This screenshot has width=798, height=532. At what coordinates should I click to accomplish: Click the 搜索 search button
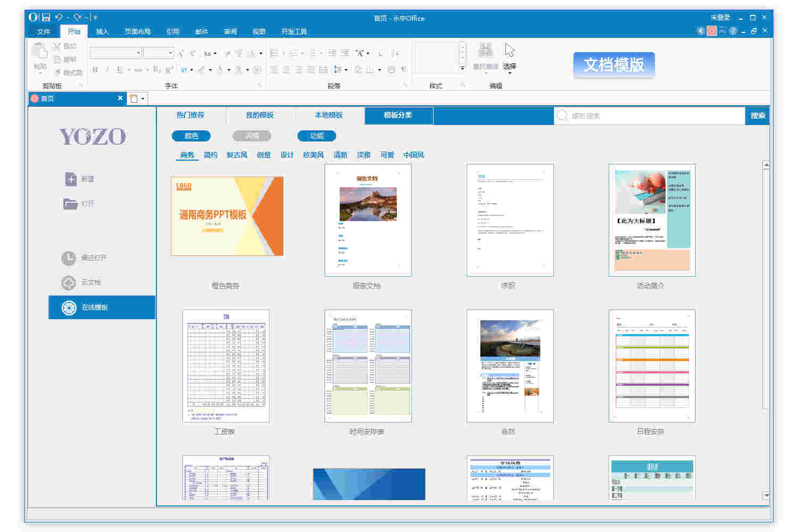[758, 115]
